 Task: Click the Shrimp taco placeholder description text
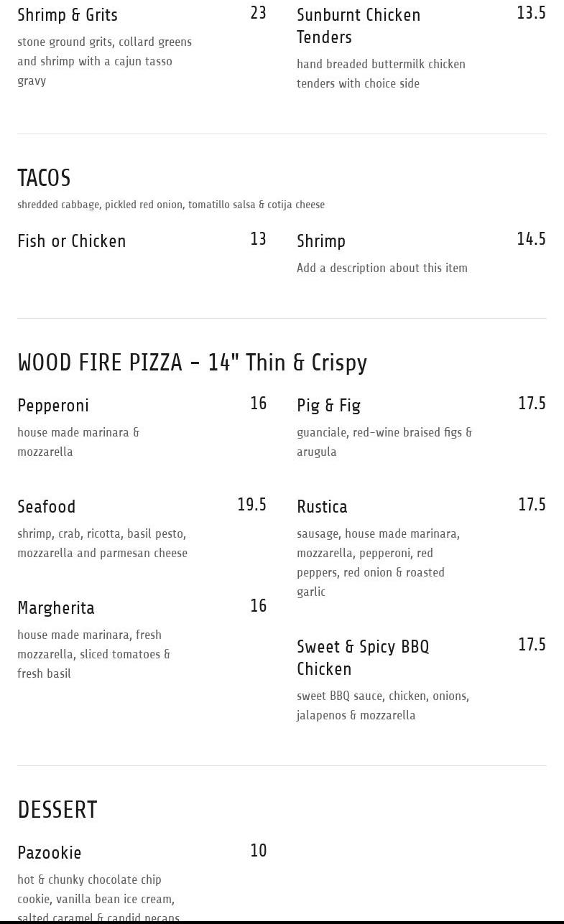point(382,268)
